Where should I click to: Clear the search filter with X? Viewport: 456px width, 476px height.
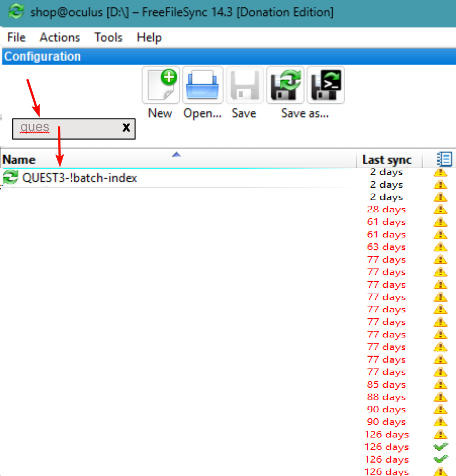click(x=126, y=127)
